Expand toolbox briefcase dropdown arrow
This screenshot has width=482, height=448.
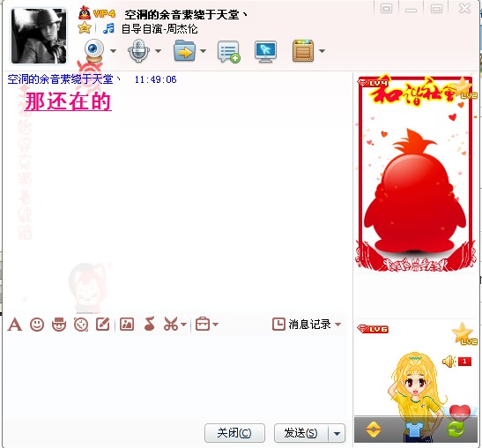coord(216,325)
